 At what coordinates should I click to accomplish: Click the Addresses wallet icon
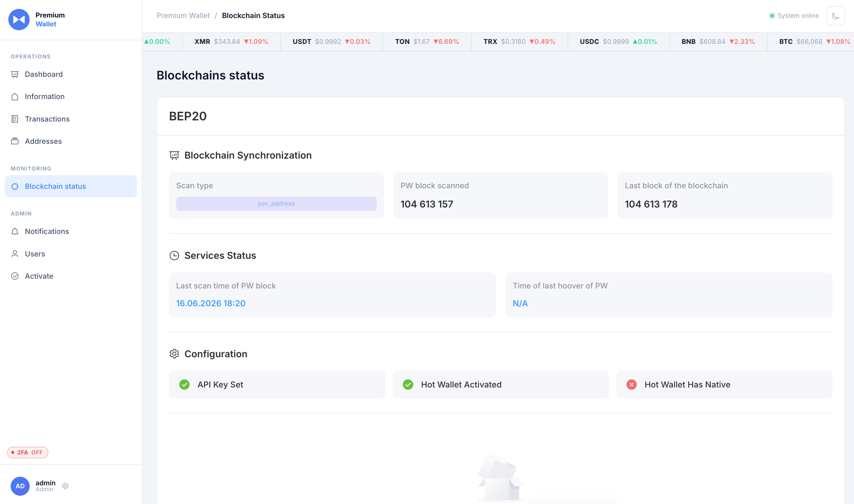(15, 141)
